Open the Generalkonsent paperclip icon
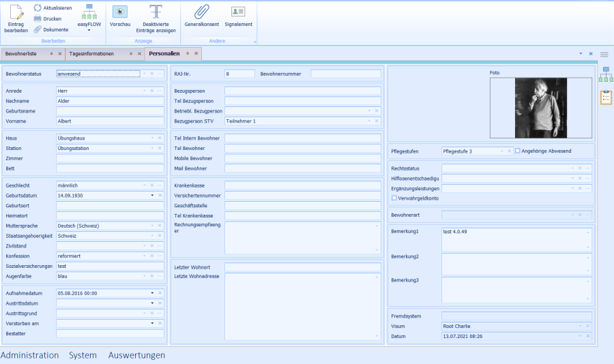 pyautogui.click(x=201, y=12)
